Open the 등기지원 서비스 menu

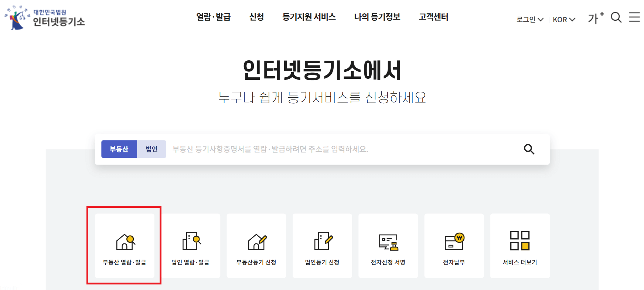pyautogui.click(x=309, y=17)
